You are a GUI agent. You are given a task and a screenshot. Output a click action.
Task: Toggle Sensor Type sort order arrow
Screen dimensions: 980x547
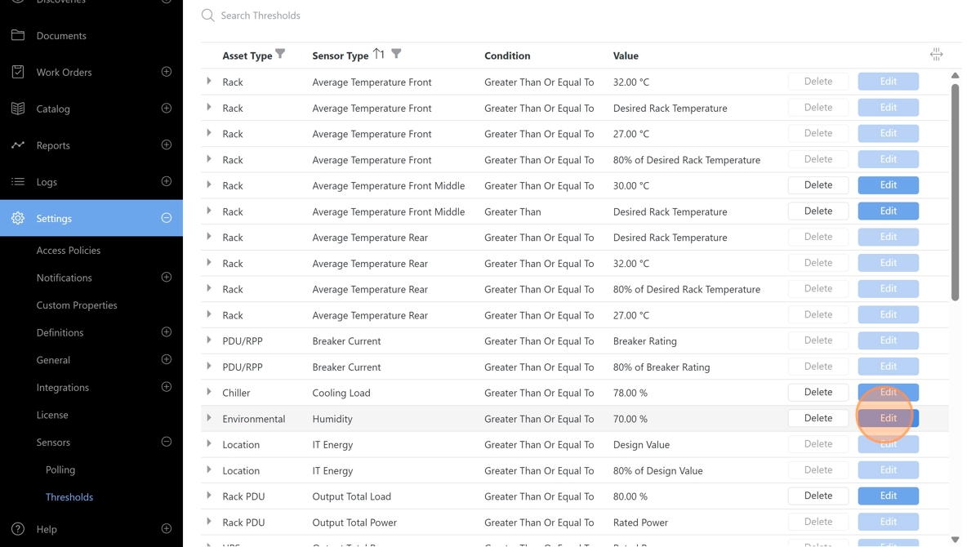click(378, 54)
